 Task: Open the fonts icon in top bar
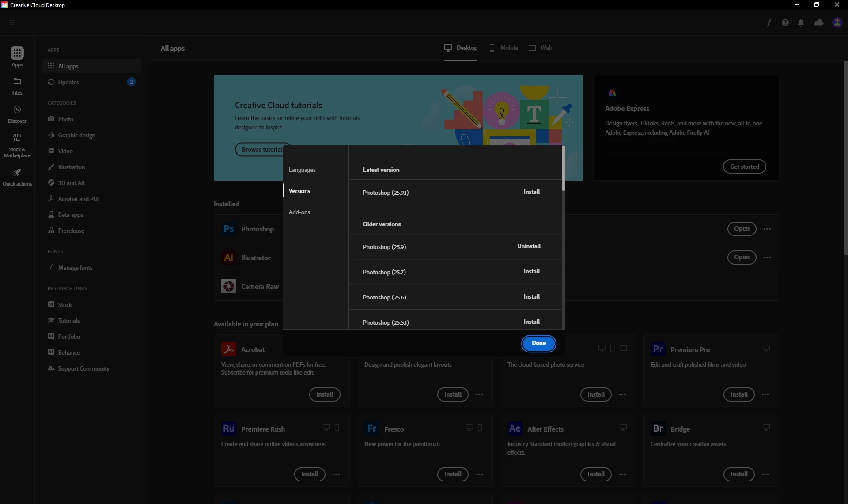[x=769, y=23]
